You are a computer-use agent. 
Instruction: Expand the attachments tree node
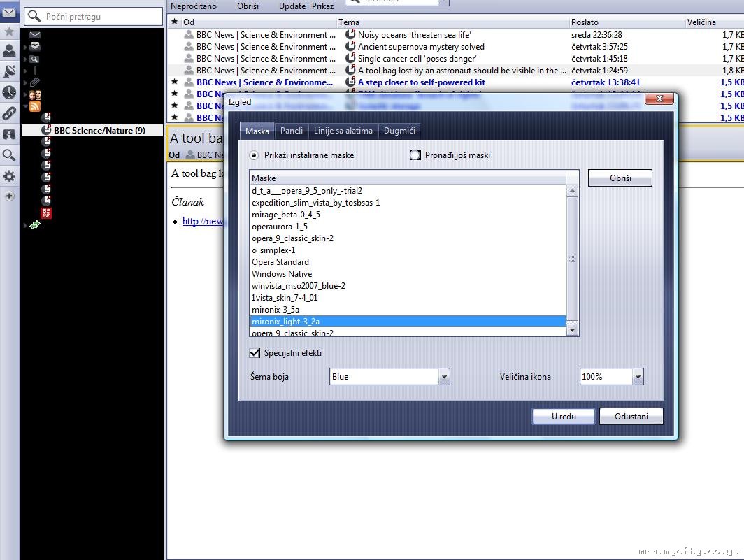pyautogui.click(x=25, y=82)
